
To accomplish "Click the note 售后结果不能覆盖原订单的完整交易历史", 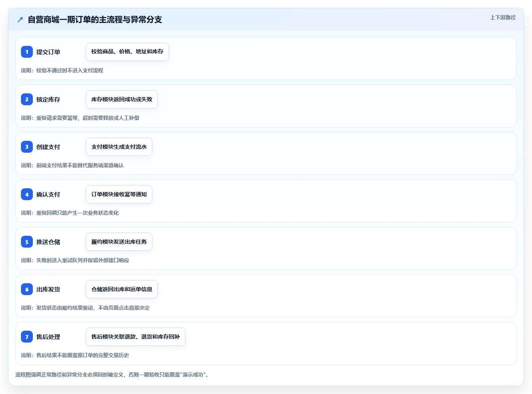I will tap(75, 355).
